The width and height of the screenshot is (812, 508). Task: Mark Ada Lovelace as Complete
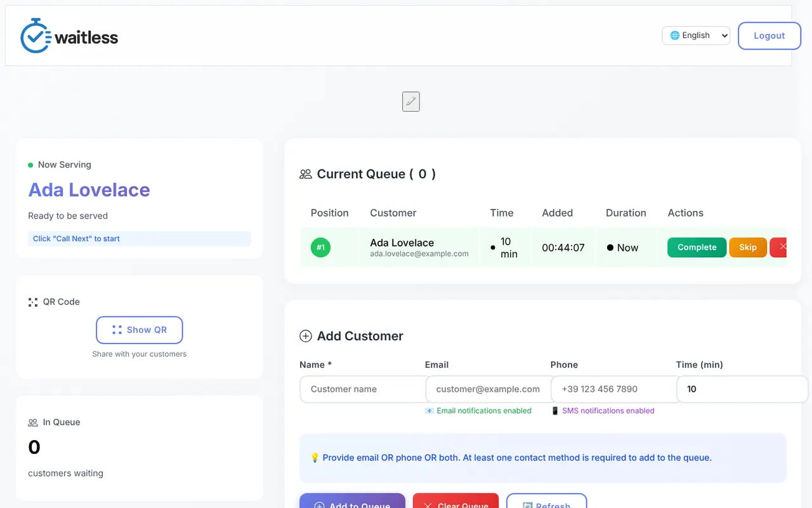(x=697, y=247)
